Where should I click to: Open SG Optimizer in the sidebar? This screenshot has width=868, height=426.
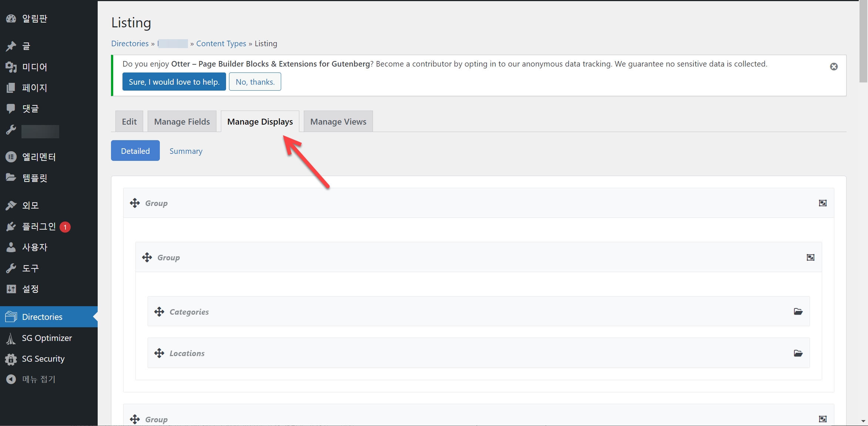click(x=47, y=338)
